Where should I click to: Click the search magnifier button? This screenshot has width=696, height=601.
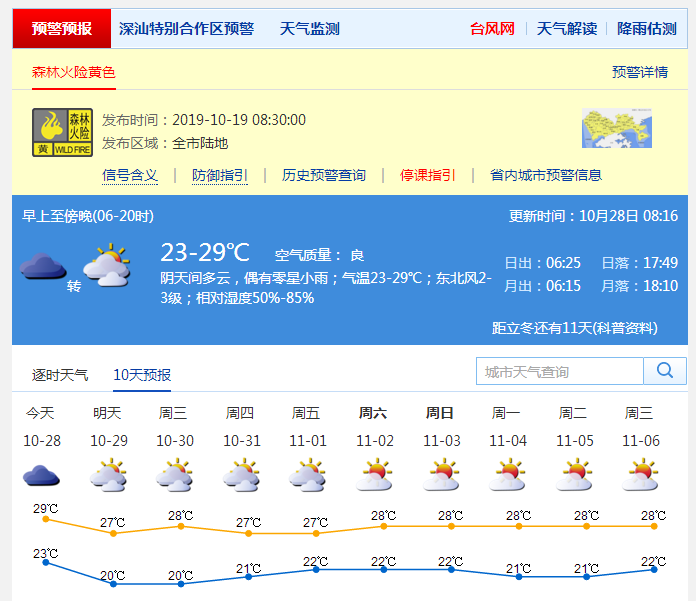point(665,372)
